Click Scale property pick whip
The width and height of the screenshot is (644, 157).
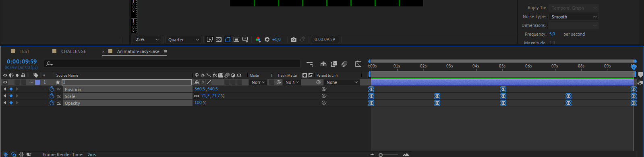click(x=324, y=96)
